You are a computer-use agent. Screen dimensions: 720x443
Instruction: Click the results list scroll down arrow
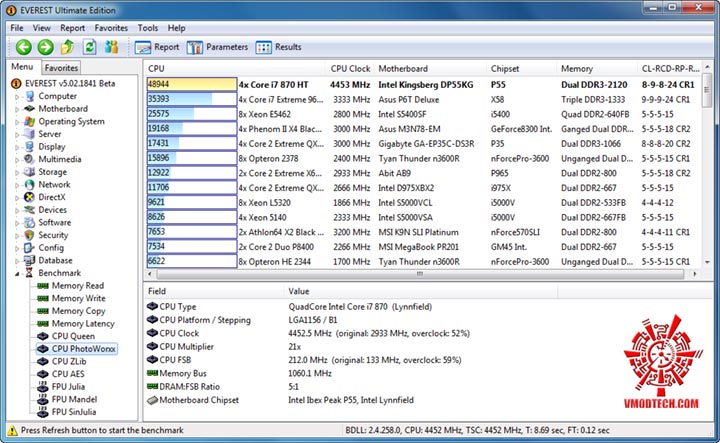click(707, 262)
